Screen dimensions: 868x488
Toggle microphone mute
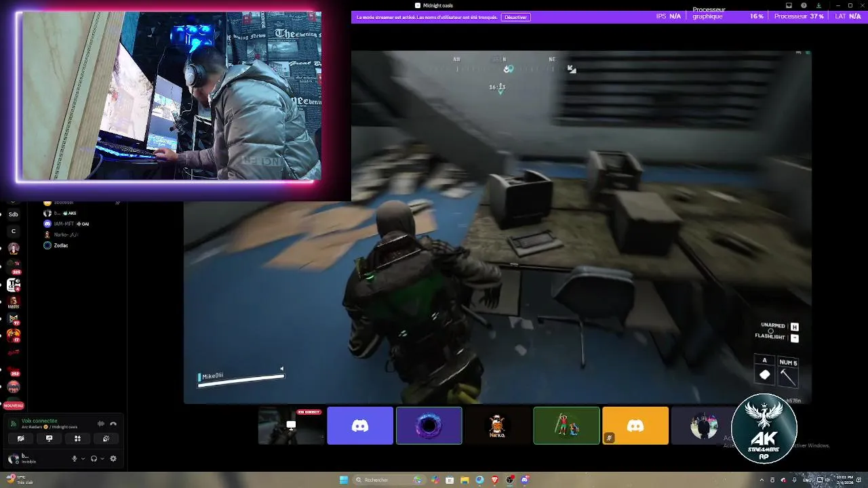(75, 459)
